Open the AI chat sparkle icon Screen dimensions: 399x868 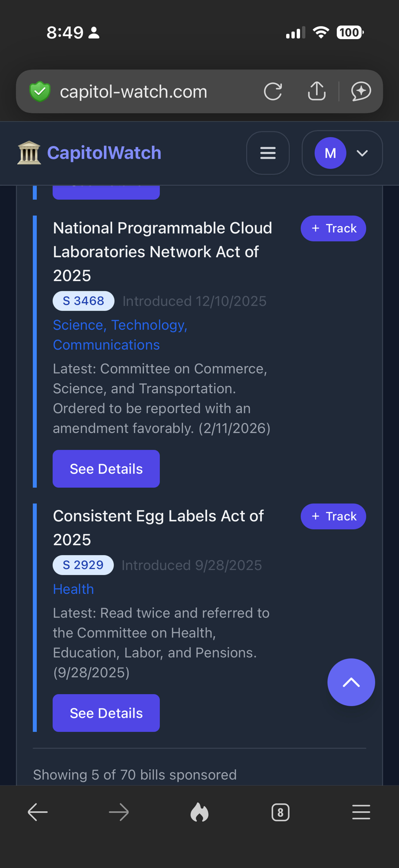pyautogui.click(x=361, y=92)
